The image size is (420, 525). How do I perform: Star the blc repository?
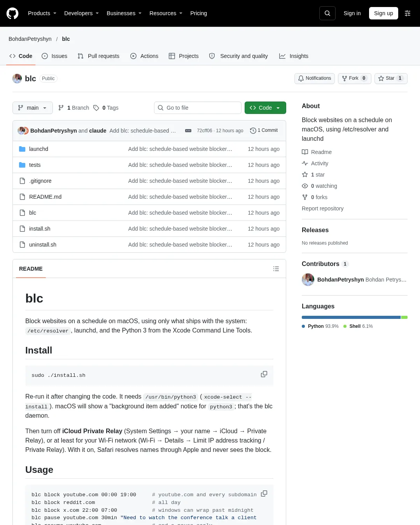point(391,78)
